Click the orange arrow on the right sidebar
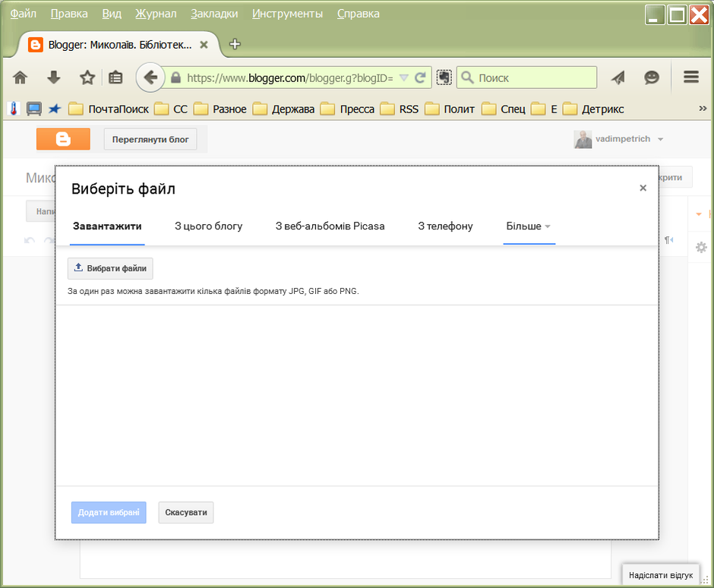This screenshot has height=588, width=714. tap(699, 214)
